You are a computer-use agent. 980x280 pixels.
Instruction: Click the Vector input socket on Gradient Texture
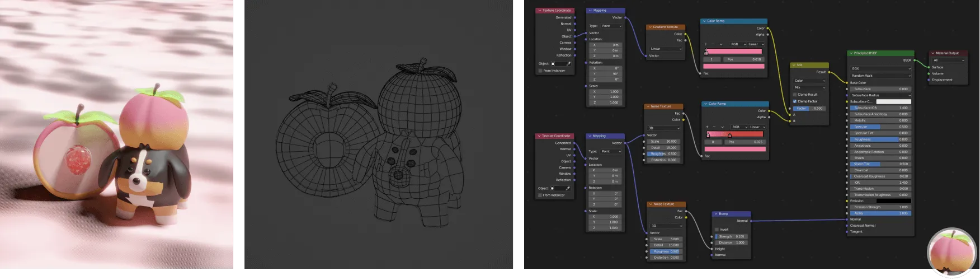point(646,56)
